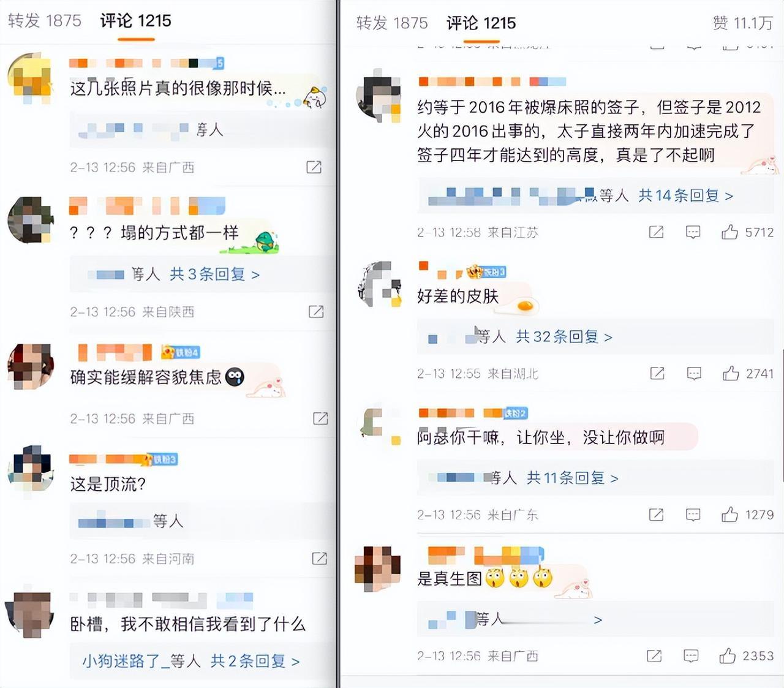Comment icon on 2741-like comment

pyautogui.click(x=694, y=373)
